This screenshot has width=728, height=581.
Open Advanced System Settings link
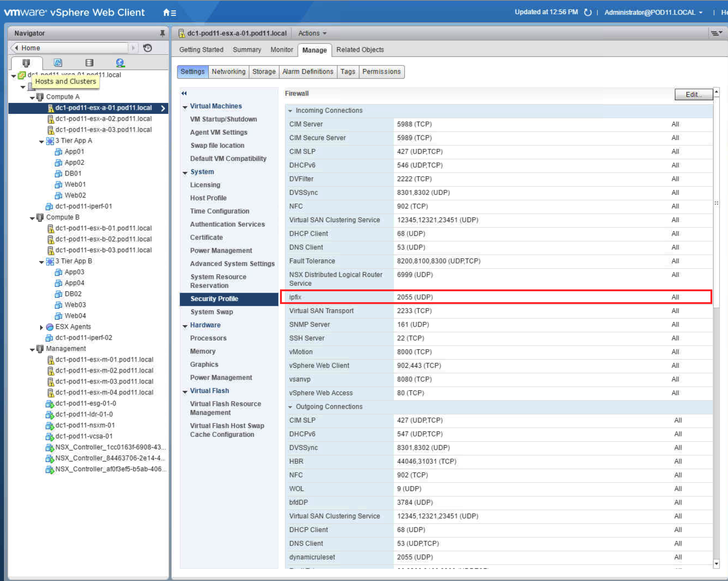232,263
